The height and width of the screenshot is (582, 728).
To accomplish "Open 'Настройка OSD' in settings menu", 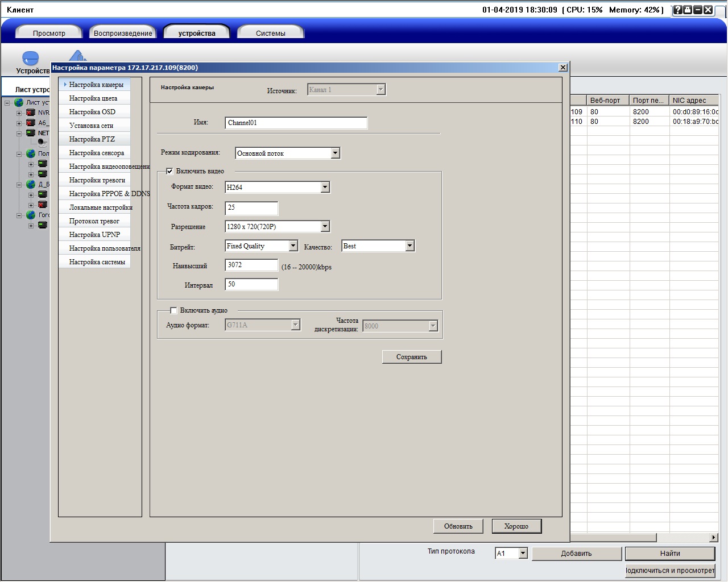I will point(92,112).
